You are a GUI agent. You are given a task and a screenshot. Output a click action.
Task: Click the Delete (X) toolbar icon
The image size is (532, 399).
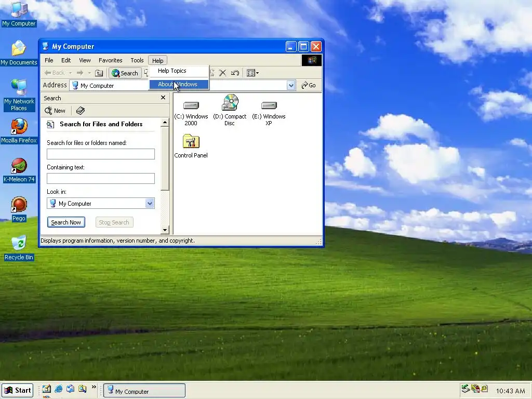[222, 73]
